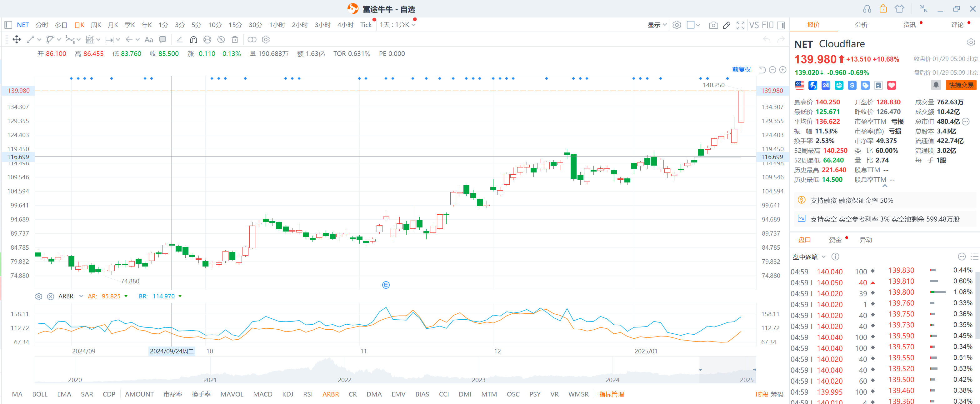The width and height of the screenshot is (980, 404).
Task: Expand arrow marker tool dropdown
Action: pyautogui.click(x=137, y=40)
